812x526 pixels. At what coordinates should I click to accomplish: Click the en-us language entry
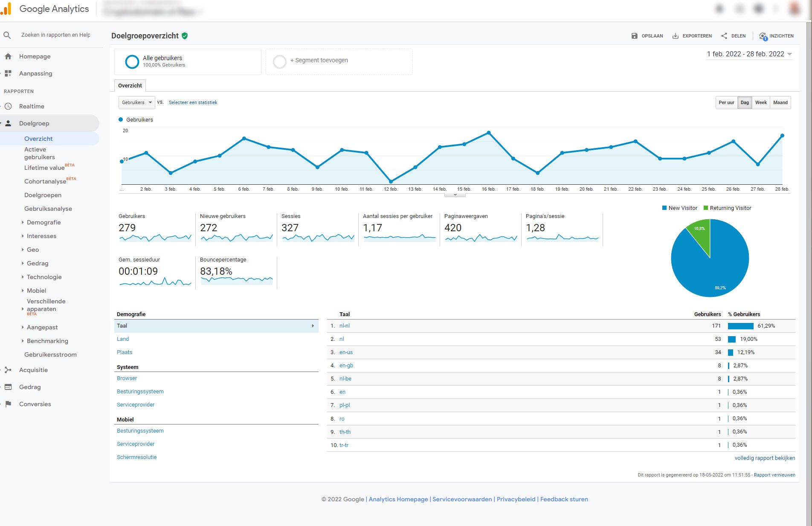click(346, 352)
